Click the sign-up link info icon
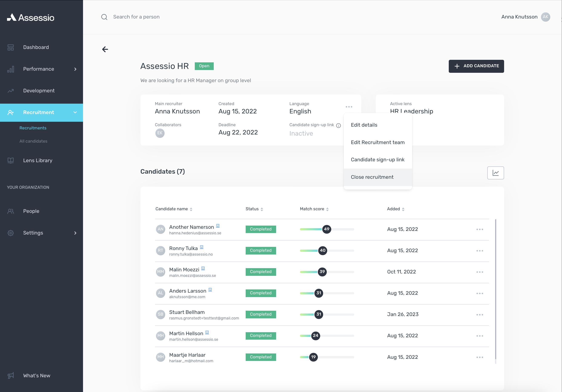Viewport: 562px width, 392px height. [338, 125]
